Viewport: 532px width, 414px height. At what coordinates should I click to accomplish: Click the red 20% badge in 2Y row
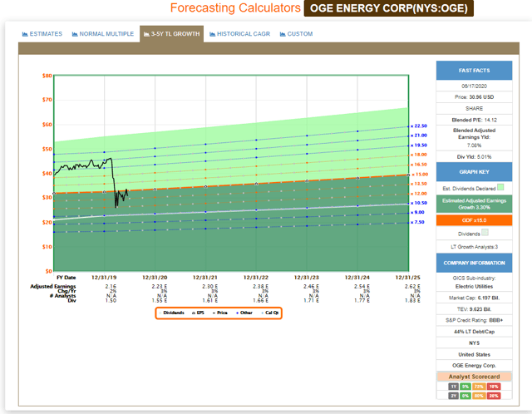494,396
